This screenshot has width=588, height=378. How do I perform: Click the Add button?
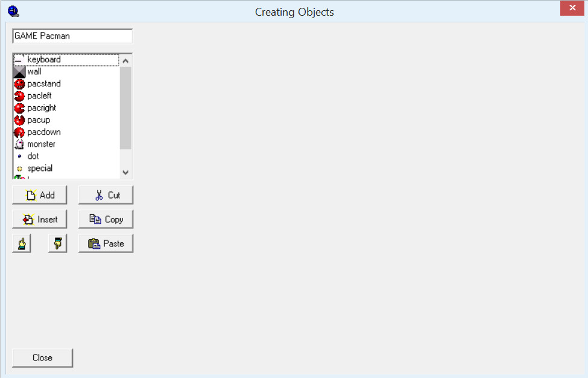pos(40,195)
